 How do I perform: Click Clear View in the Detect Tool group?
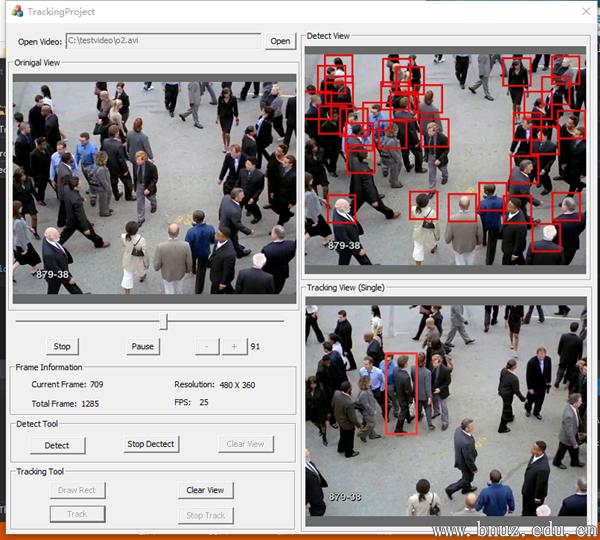coord(245,444)
